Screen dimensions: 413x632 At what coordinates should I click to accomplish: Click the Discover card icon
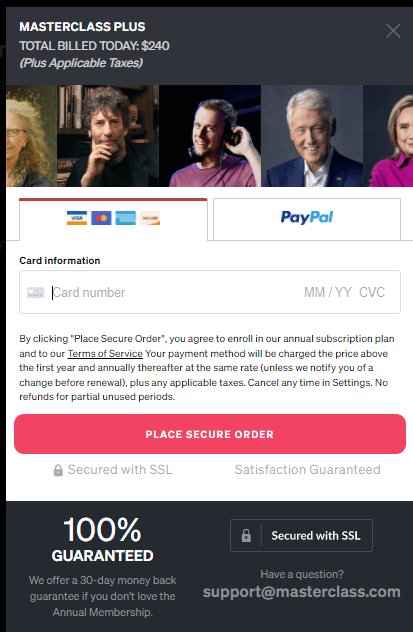[150, 218]
